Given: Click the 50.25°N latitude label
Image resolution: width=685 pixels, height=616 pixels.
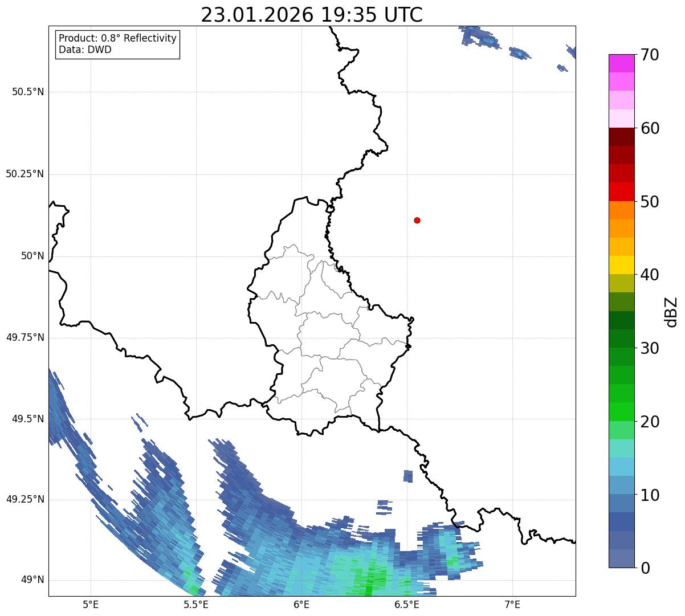Looking at the screenshot, I should point(25,174).
